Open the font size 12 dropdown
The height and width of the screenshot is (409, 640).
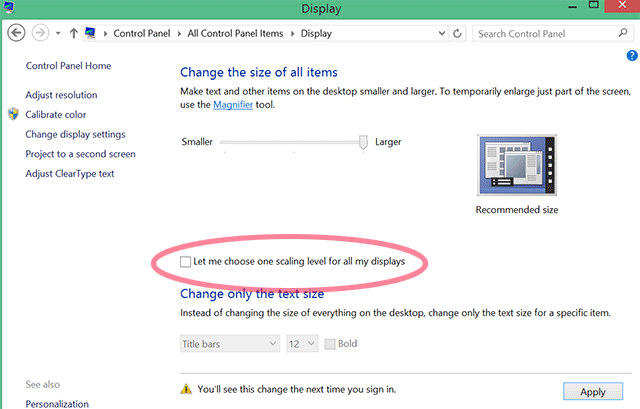[x=302, y=344]
